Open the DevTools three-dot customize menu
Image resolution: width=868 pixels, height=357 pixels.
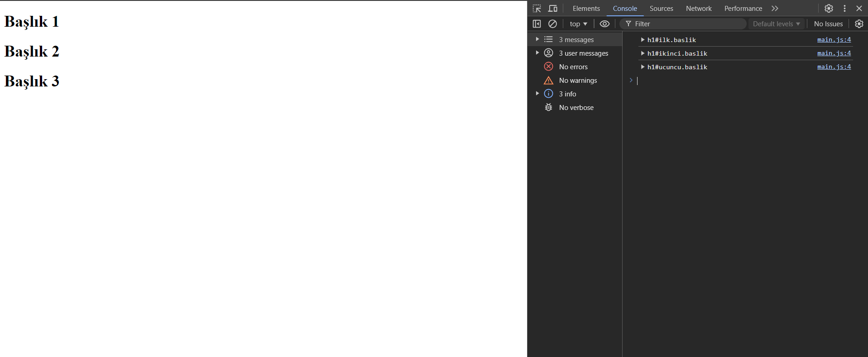coord(844,9)
